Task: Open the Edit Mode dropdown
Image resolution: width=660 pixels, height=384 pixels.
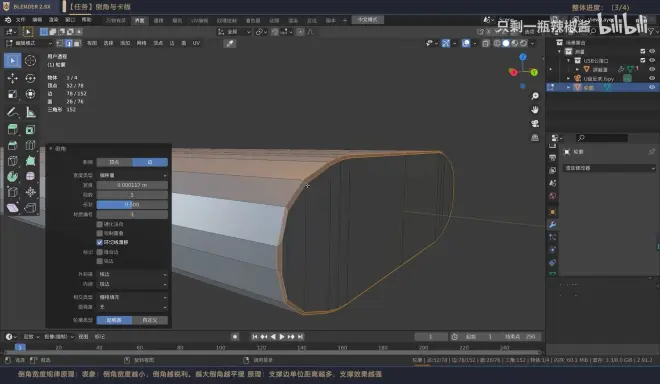Action: pos(29,43)
